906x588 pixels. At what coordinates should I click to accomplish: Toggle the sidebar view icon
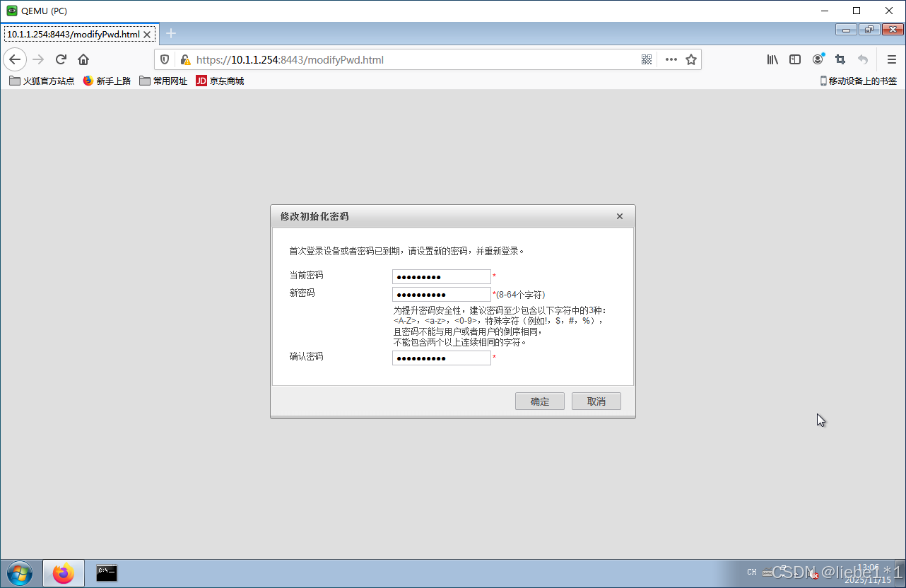(x=795, y=59)
